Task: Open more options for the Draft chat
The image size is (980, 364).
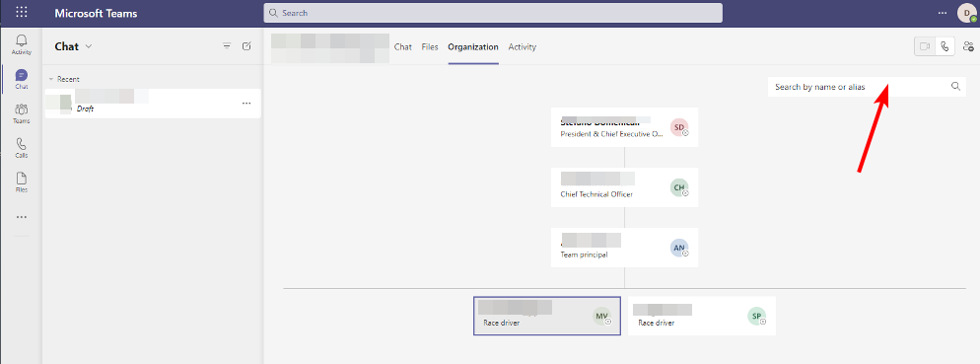Action: tap(246, 104)
